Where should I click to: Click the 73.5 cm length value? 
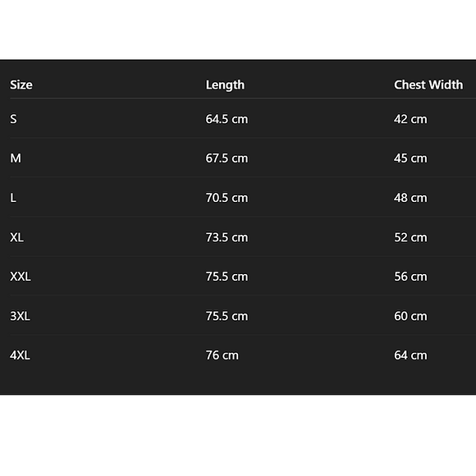coord(227,237)
